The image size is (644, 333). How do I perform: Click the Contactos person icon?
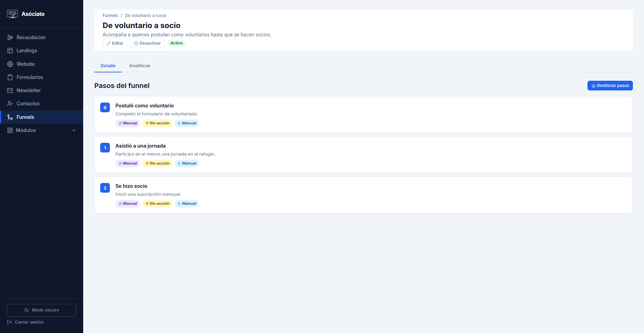click(x=10, y=104)
